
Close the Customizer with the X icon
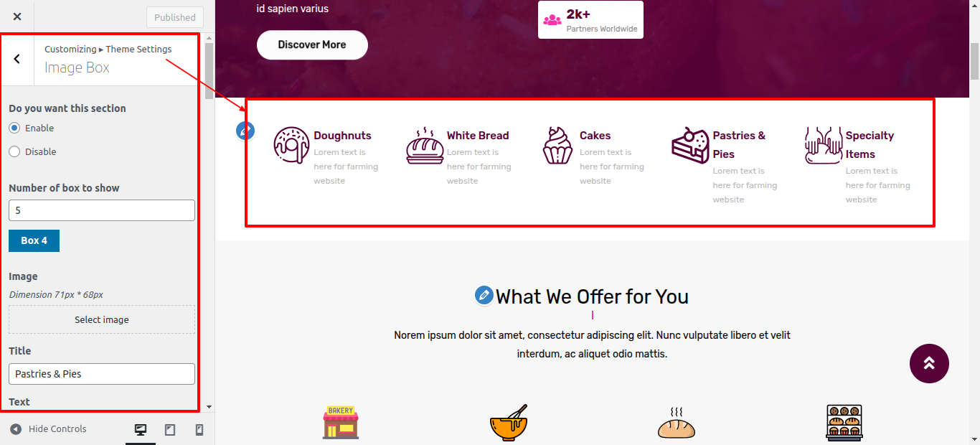(17, 17)
